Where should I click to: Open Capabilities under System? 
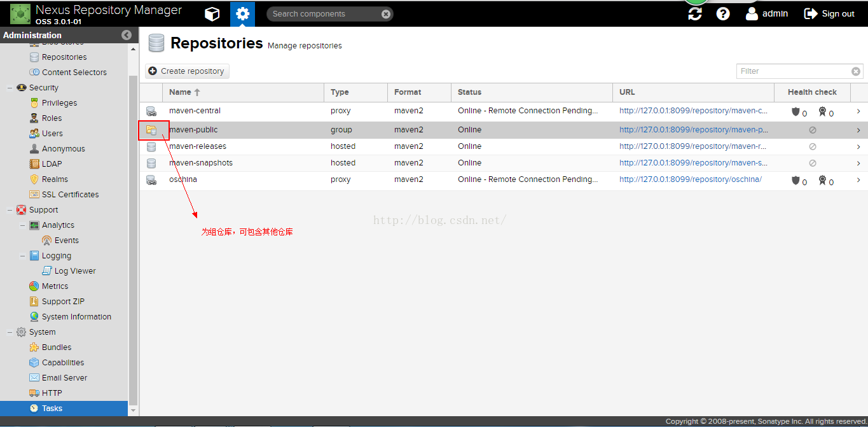point(63,363)
